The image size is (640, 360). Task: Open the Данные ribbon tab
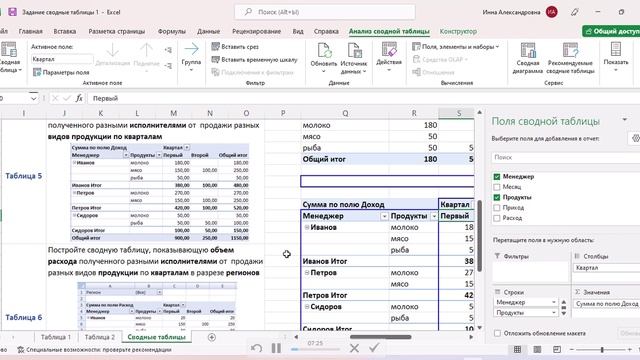(x=208, y=31)
